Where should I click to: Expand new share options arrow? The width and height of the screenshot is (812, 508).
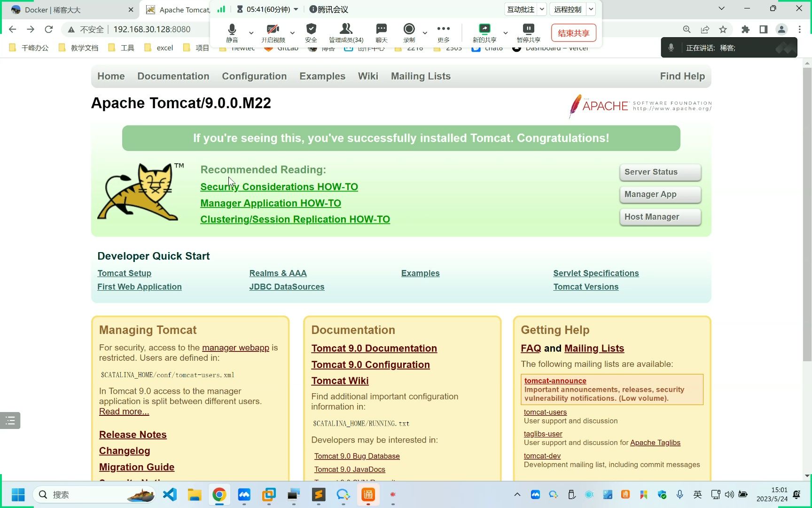[506, 33]
